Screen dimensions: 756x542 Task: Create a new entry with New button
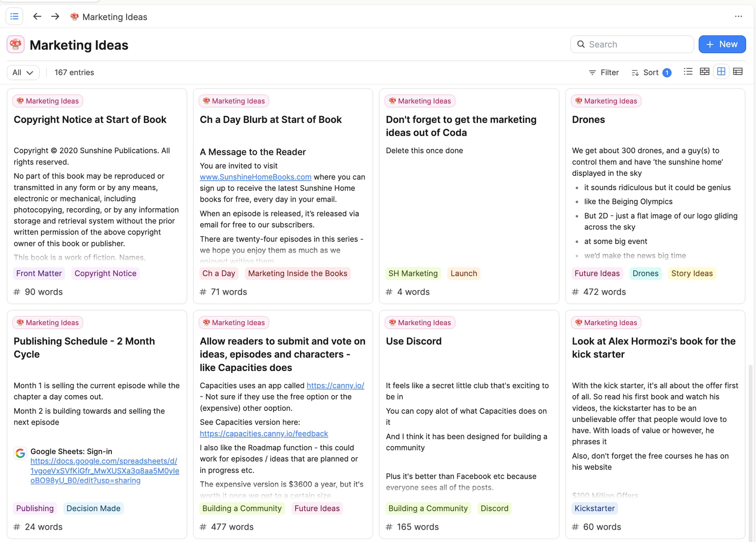pyautogui.click(x=722, y=44)
